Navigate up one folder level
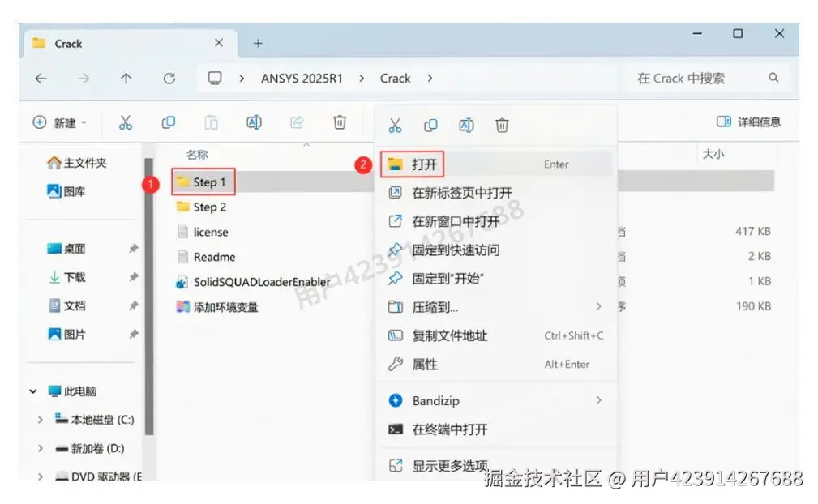 (126, 79)
